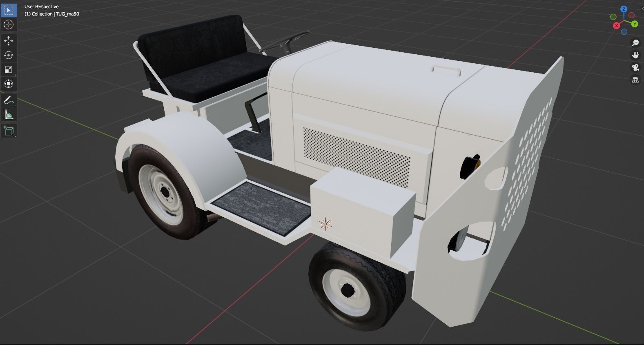Click the negative Z blue circle on gizmo
The width and height of the screenshot is (644, 345).
tap(624, 32)
